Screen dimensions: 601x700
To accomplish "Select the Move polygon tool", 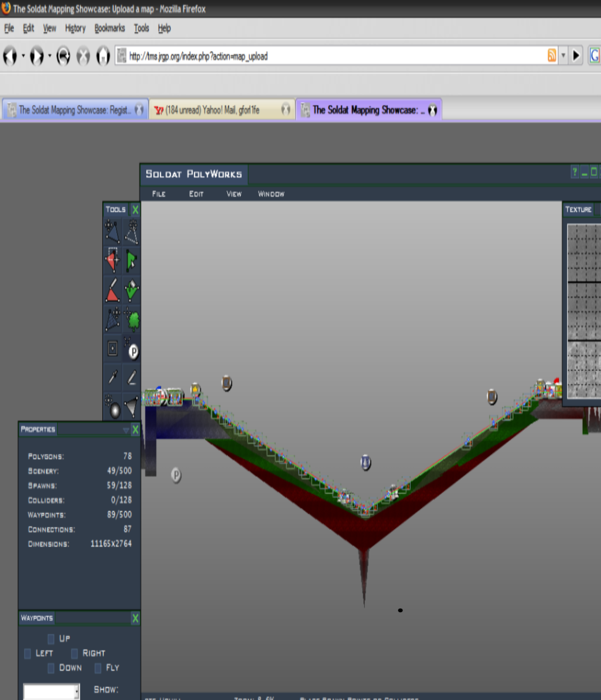I will (x=112, y=231).
